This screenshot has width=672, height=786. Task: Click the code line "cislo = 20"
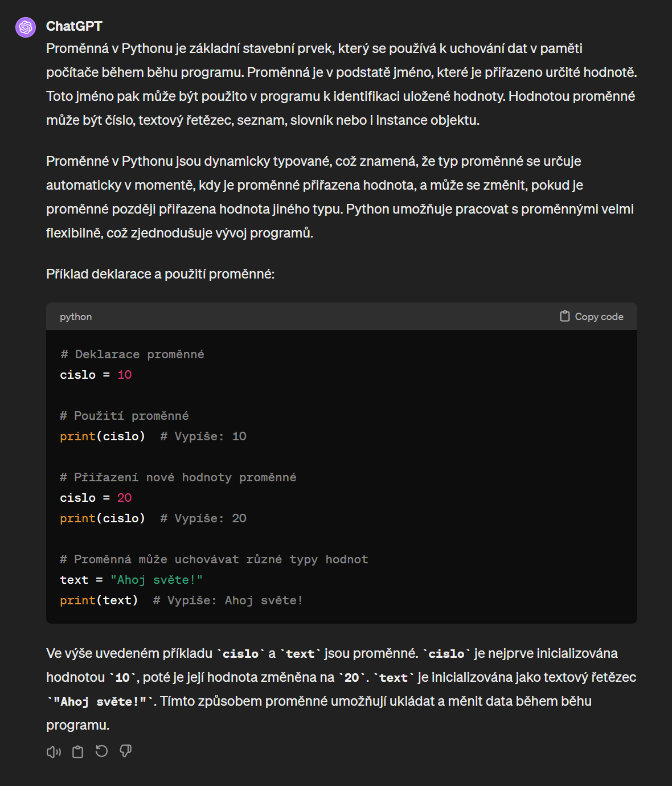(x=96, y=498)
